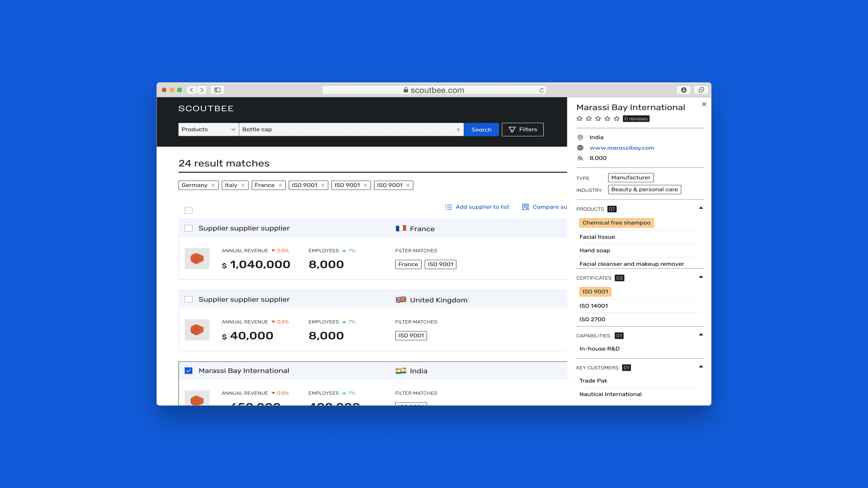Click the Nautical International key customer

[x=611, y=394]
